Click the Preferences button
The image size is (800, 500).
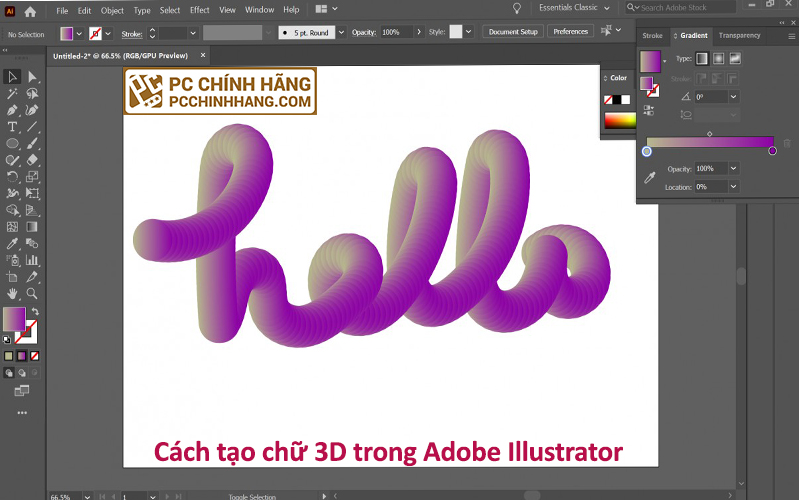(570, 32)
